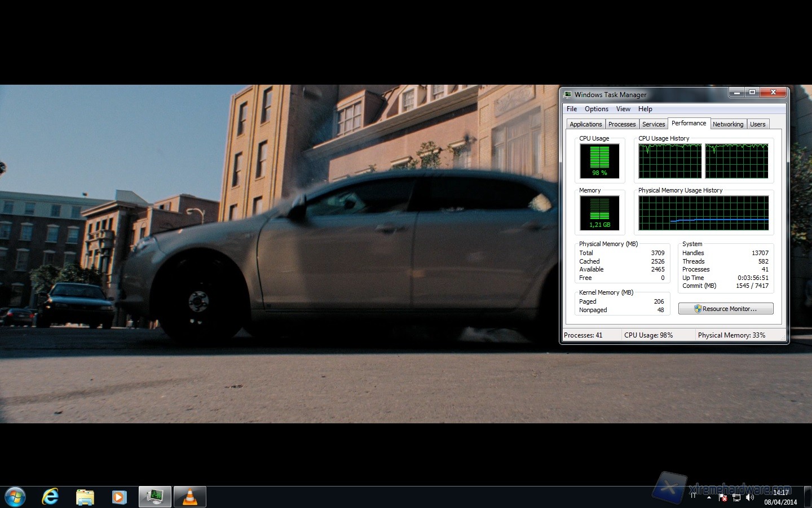
Task: Click the IT input language indicator
Action: click(694, 496)
